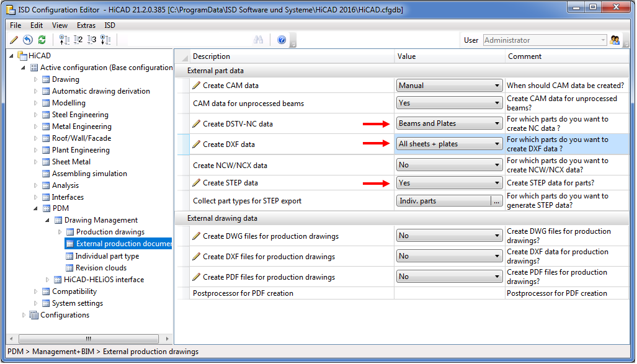Click the Postprocessor for PDF creation value field

[x=449, y=293]
